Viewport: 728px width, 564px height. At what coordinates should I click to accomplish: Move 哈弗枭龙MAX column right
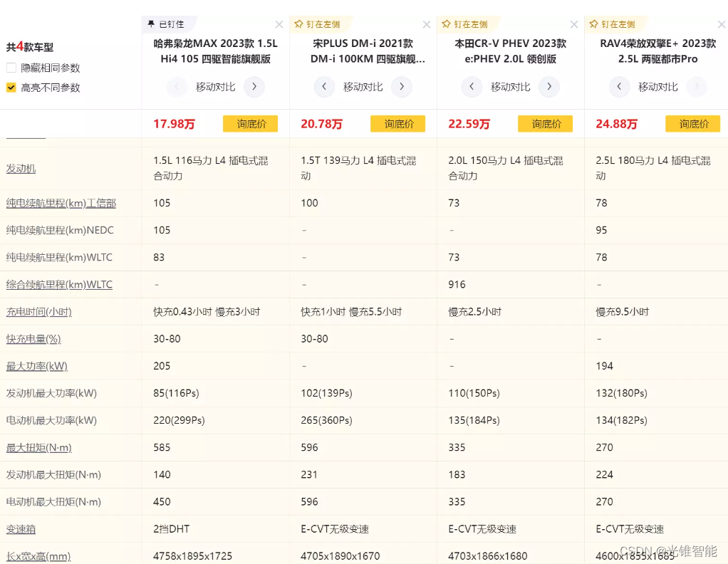(254, 87)
